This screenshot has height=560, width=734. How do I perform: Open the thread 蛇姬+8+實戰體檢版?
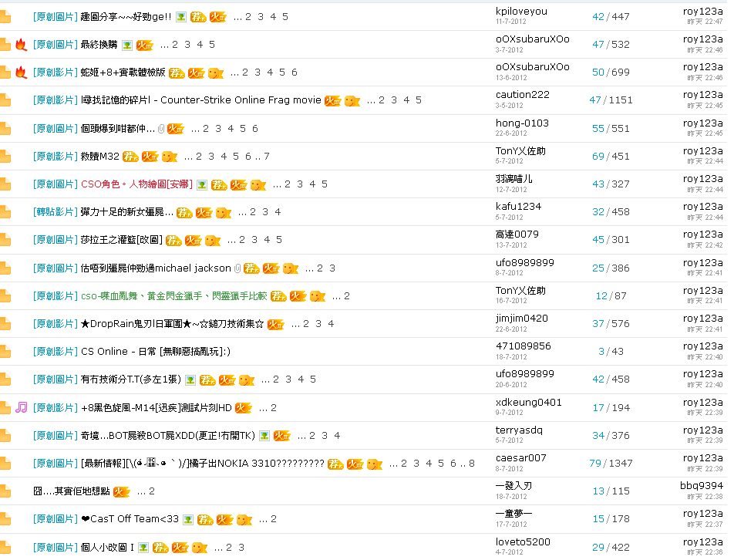[123, 73]
